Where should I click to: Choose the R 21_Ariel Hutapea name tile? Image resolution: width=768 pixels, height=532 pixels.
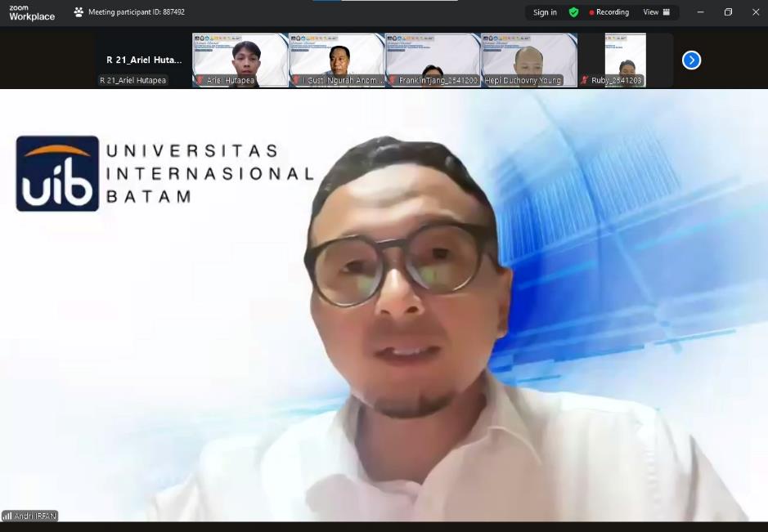click(x=144, y=60)
